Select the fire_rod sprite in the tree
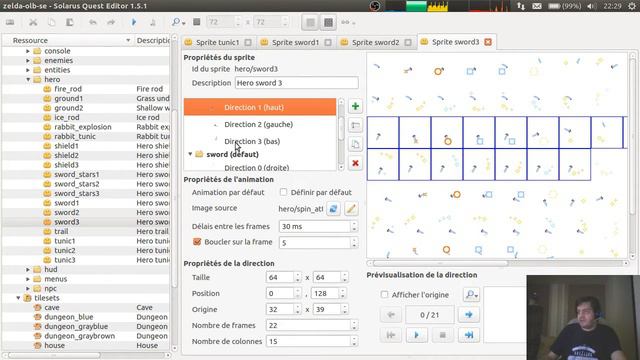Screen dimensions: 640x360 click(x=68, y=89)
